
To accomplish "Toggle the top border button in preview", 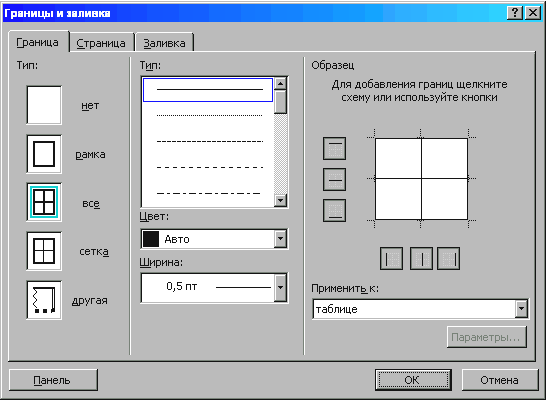I will pos(334,148).
